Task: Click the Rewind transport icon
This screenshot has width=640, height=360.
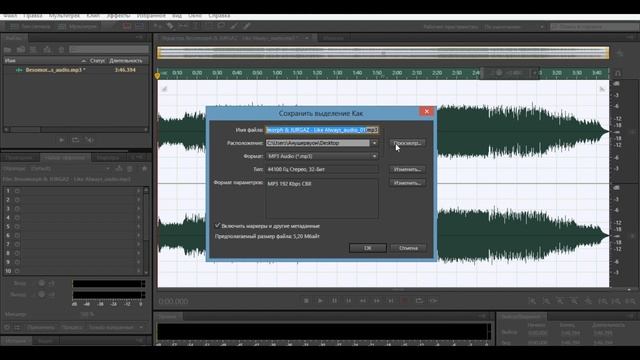Action: (362, 301)
